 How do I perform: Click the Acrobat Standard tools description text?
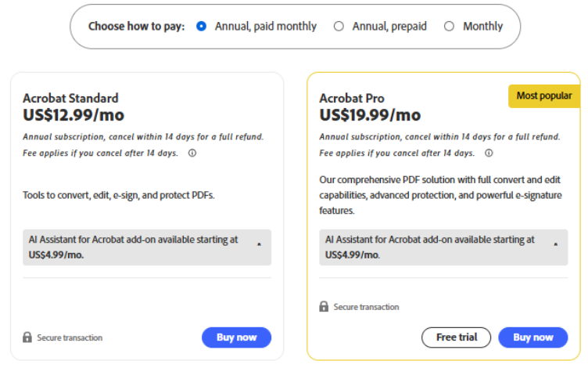tap(118, 195)
